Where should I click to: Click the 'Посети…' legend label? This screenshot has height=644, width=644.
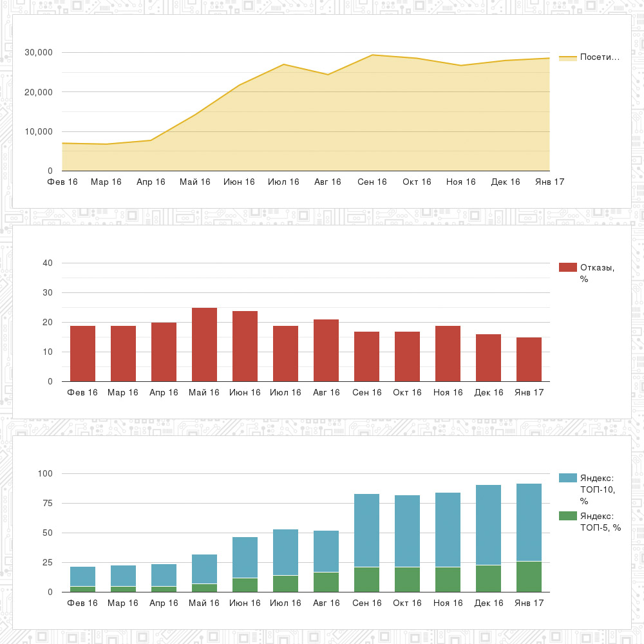[600, 57]
